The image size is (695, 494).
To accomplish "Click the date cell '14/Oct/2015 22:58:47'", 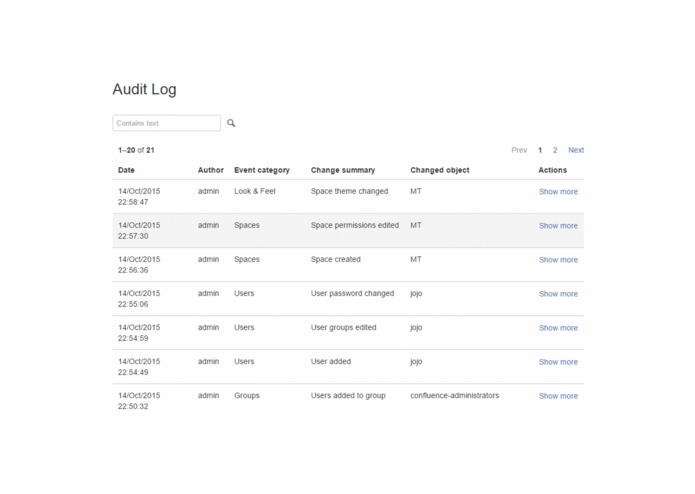I will tap(139, 197).
